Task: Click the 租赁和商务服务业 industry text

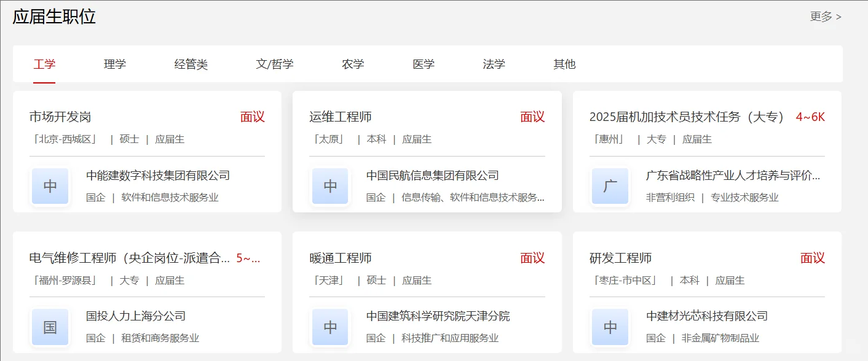Action: (160, 338)
